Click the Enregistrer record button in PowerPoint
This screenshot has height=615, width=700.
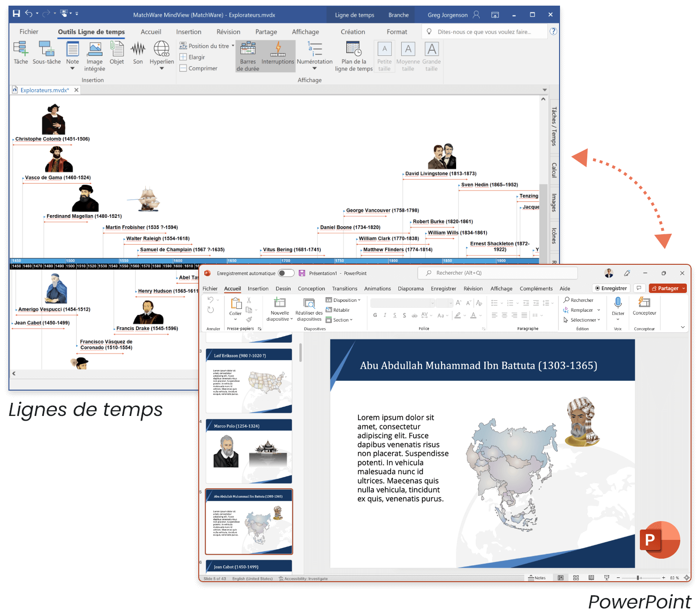click(611, 288)
